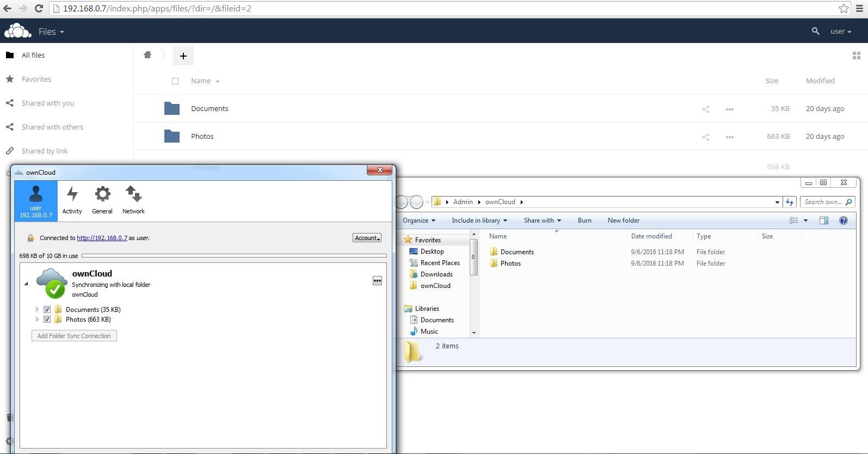Open Explorer change view dropdown arrow

click(806, 220)
